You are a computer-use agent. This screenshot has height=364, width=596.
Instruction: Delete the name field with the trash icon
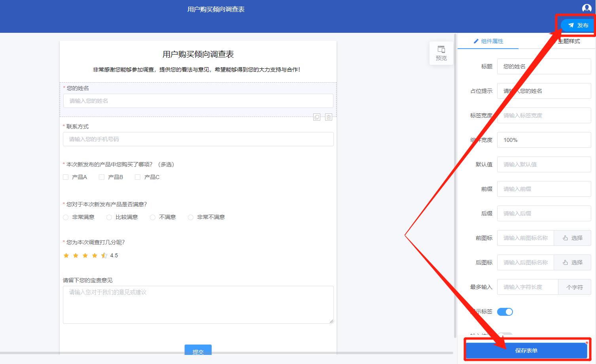point(328,117)
